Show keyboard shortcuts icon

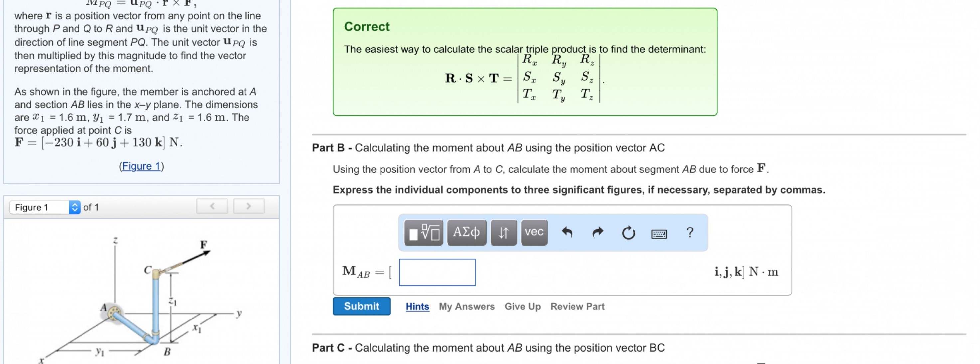[x=659, y=234]
